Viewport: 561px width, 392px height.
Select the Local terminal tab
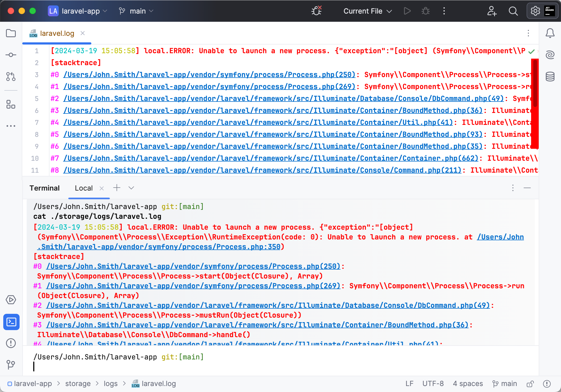[x=84, y=188]
